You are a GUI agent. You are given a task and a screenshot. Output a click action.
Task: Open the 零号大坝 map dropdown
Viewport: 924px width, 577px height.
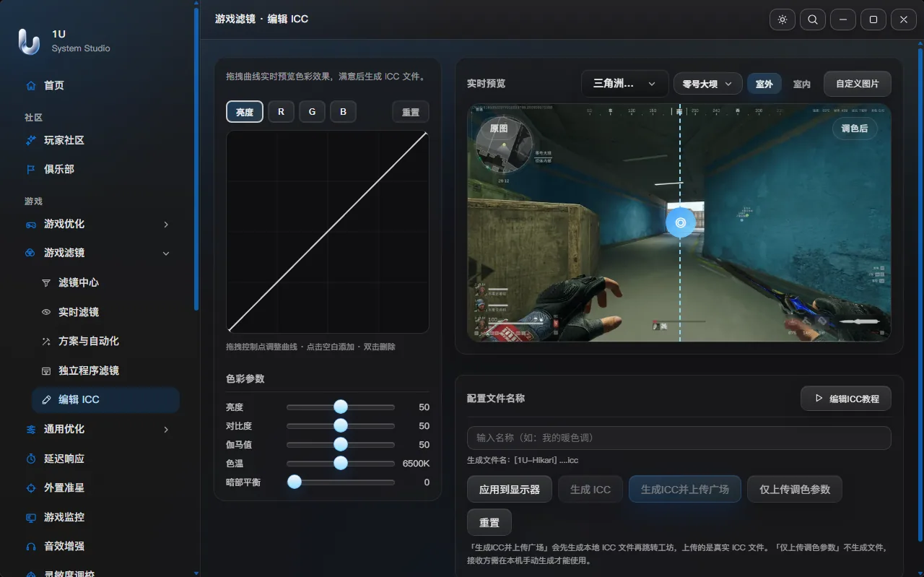click(x=708, y=84)
